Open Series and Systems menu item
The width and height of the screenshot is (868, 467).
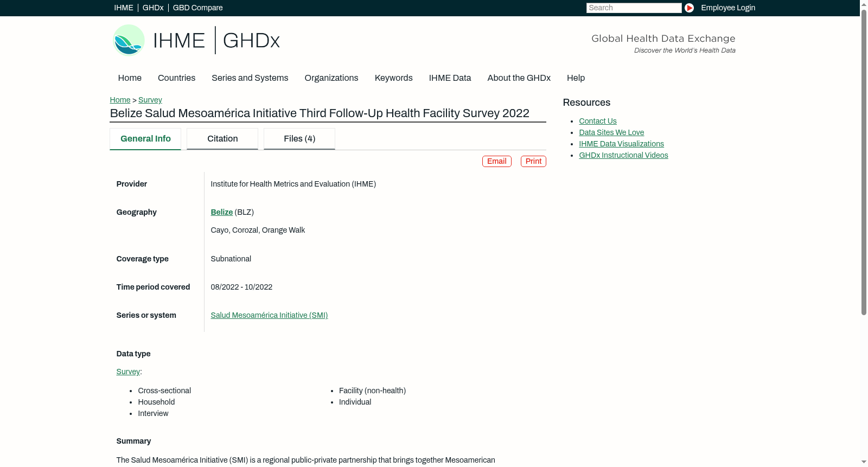pyautogui.click(x=250, y=78)
